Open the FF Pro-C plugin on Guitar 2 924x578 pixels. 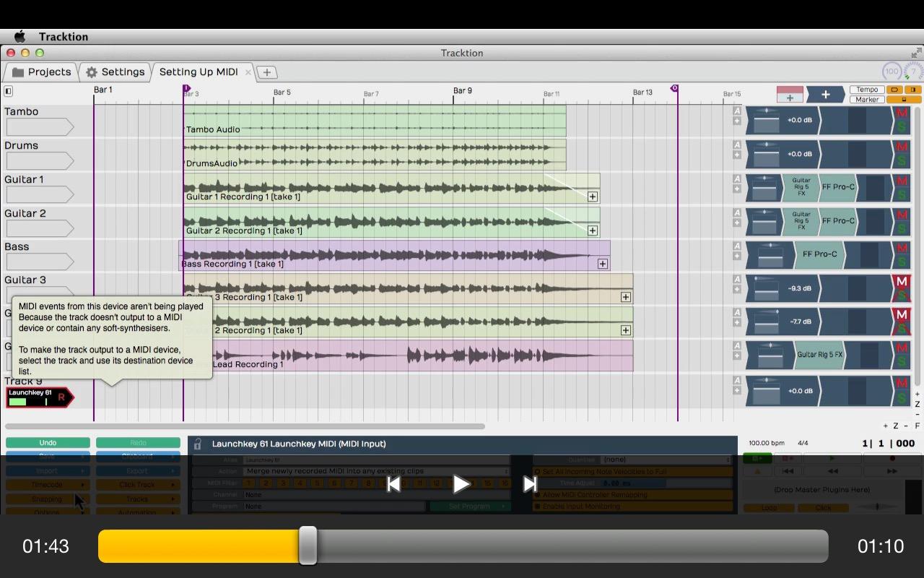[x=837, y=221]
